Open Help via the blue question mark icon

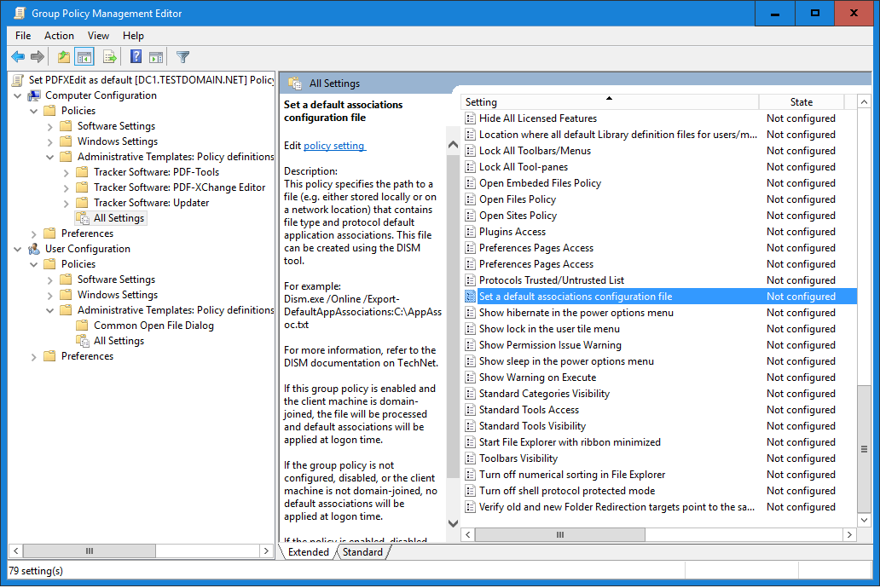point(136,56)
